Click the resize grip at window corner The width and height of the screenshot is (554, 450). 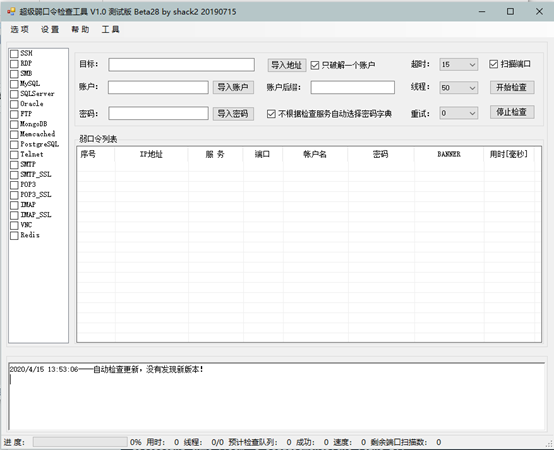(550, 443)
